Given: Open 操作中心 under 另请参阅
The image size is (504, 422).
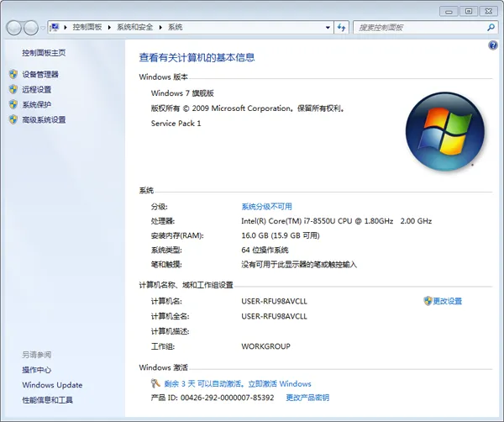Looking at the screenshot, I should (x=37, y=370).
